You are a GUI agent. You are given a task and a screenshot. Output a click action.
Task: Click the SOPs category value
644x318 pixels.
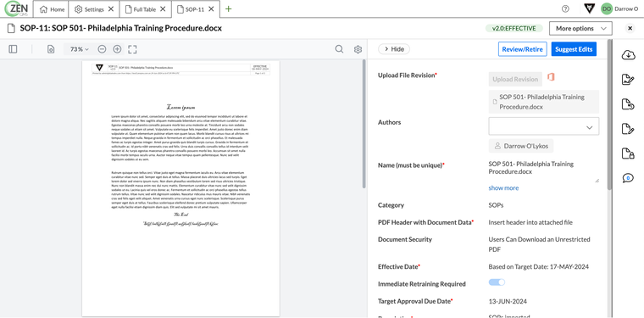coord(497,205)
